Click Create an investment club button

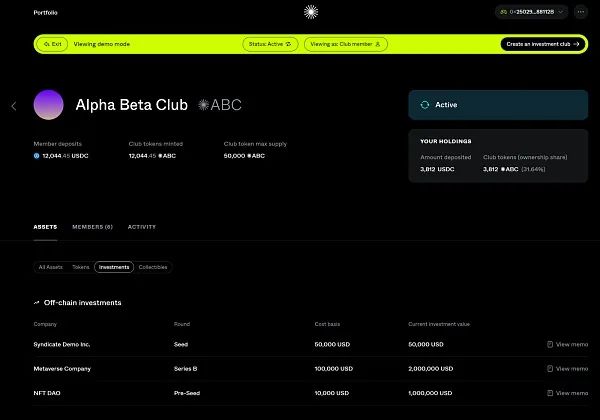point(542,44)
